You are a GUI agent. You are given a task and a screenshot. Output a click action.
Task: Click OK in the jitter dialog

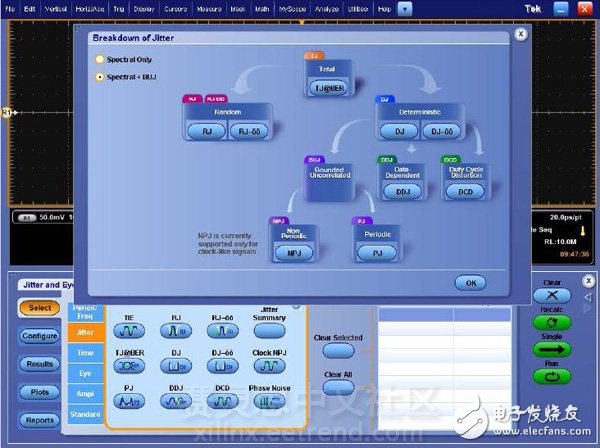point(470,283)
